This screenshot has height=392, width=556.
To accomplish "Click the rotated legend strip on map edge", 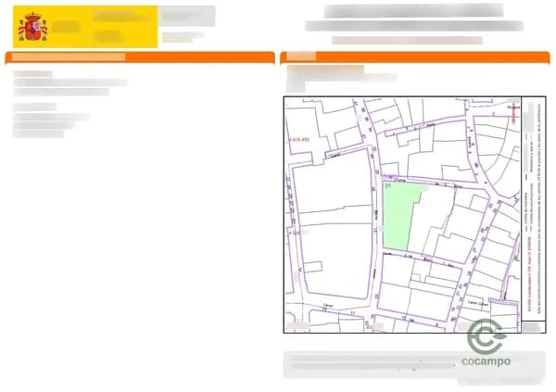I will (x=531, y=213).
